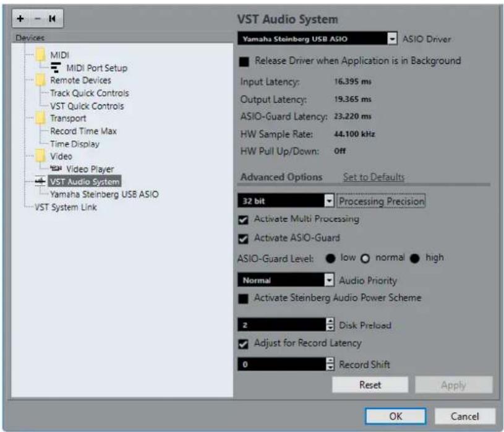
Task: Toggle Release Driver when in Background
Action: point(244,61)
